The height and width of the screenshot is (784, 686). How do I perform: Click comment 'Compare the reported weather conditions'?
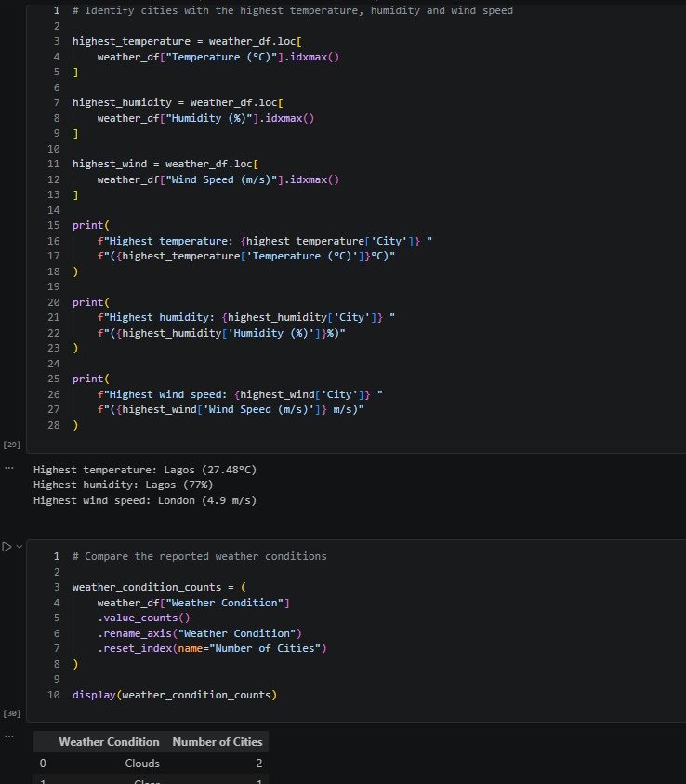(x=199, y=556)
